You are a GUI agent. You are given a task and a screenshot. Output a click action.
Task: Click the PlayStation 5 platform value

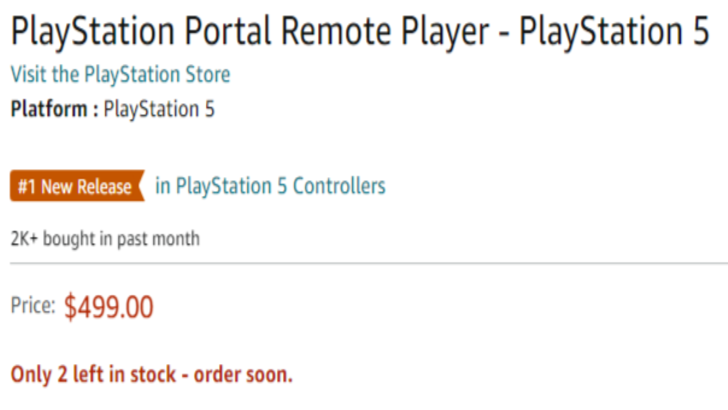159,108
